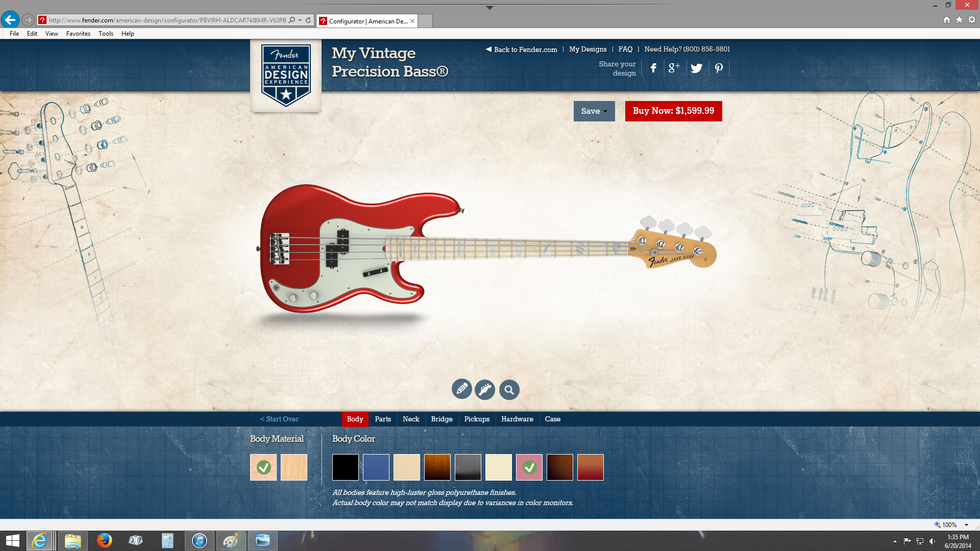Click the taskbar clock showing 1:35 PM
The height and width of the screenshot is (551, 980).
pos(958,541)
